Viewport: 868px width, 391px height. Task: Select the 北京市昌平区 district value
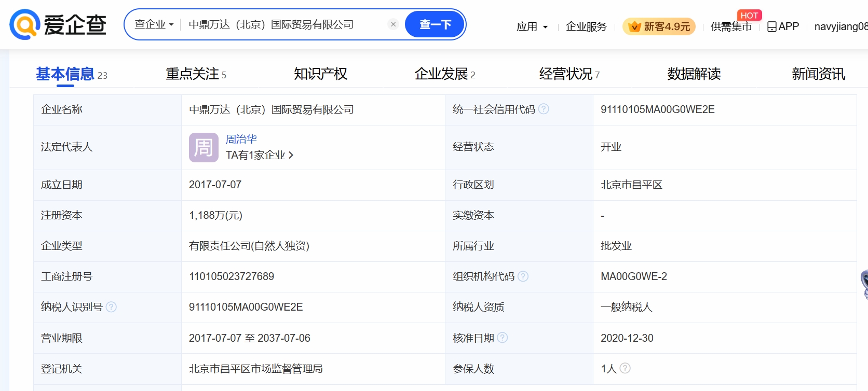631,185
